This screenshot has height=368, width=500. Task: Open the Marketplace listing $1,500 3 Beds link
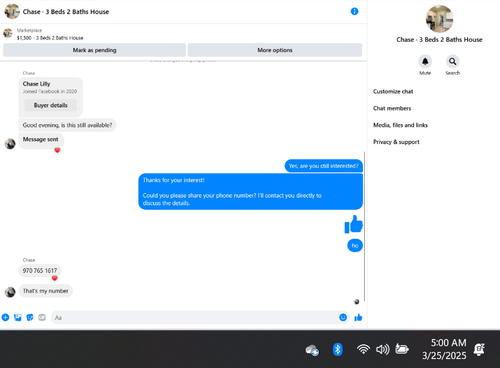50,38
